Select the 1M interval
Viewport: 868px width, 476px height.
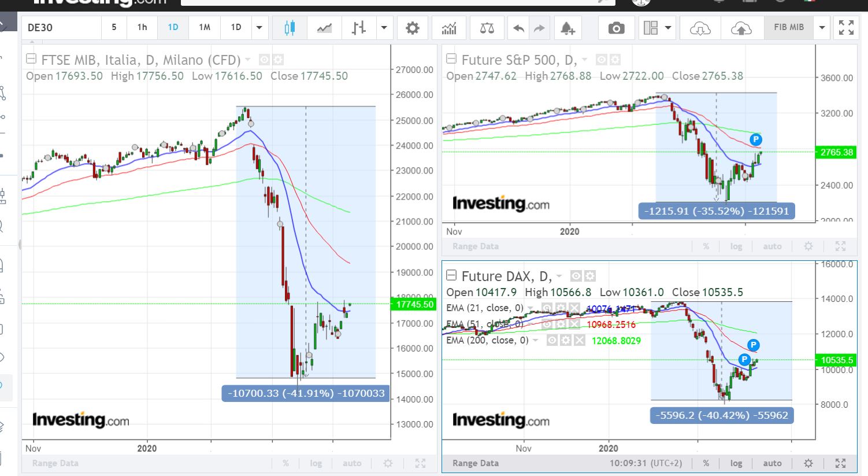205,27
